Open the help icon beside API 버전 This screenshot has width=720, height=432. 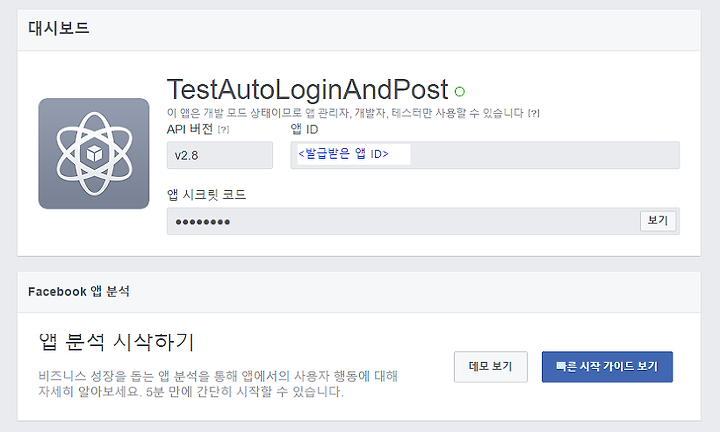(223, 130)
